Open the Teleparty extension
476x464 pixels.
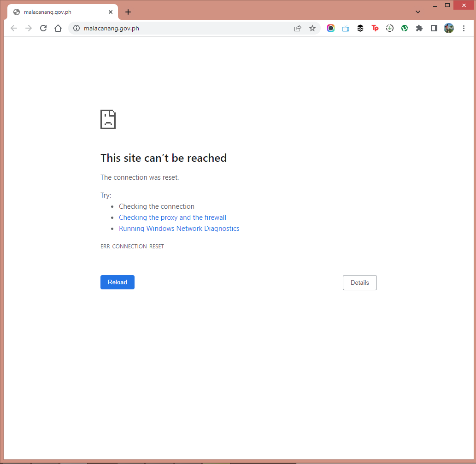pyautogui.click(x=375, y=28)
